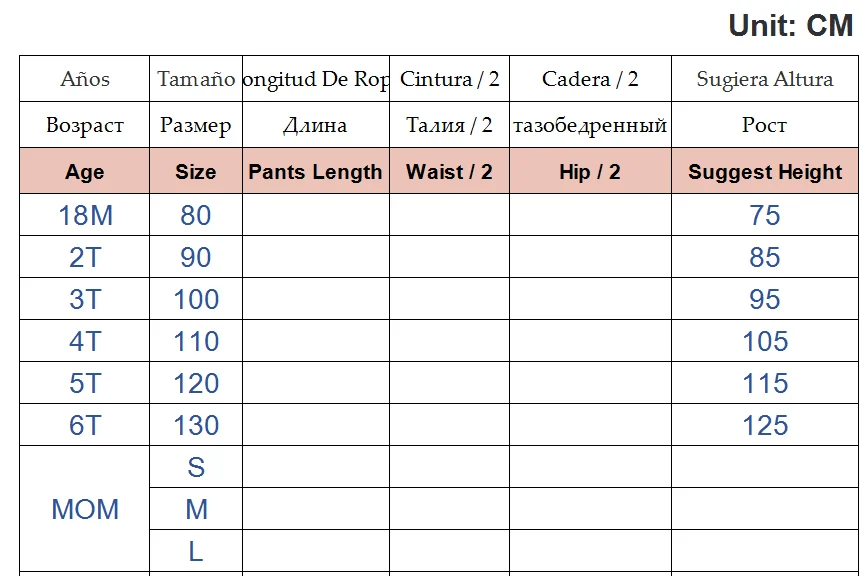Select the 'Age' header cell
Image resolution: width=863 pixels, height=576 pixels.
click(85, 172)
